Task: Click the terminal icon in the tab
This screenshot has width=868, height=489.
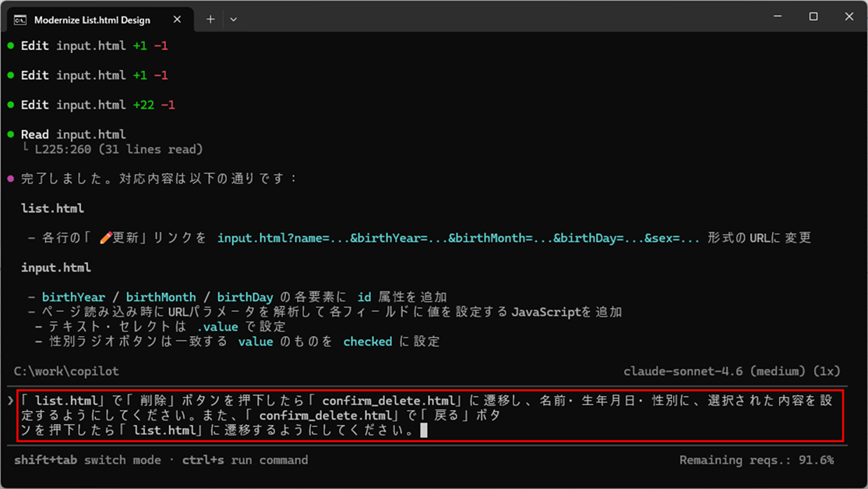Action: 20,19
